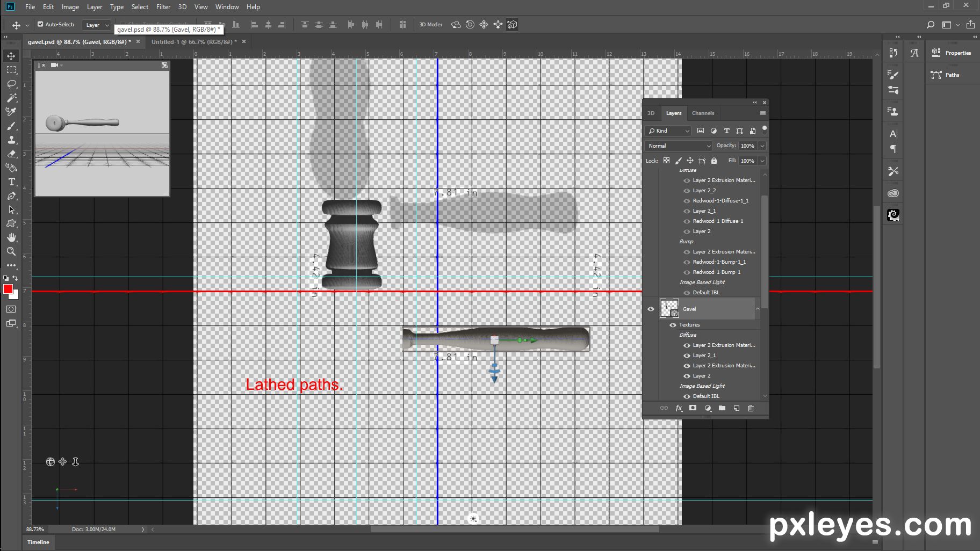This screenshot has height=551, width=980.
Task: Add a layer mask icon
Action: (x=693, y=408)
